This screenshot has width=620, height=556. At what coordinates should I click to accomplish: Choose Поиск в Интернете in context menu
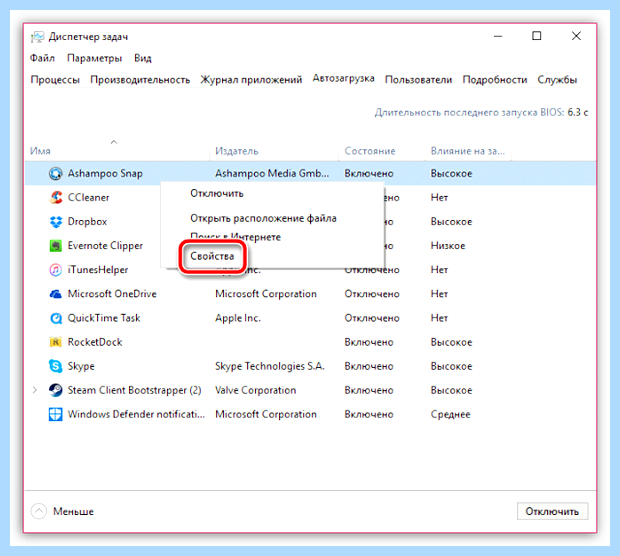(236, 237)
